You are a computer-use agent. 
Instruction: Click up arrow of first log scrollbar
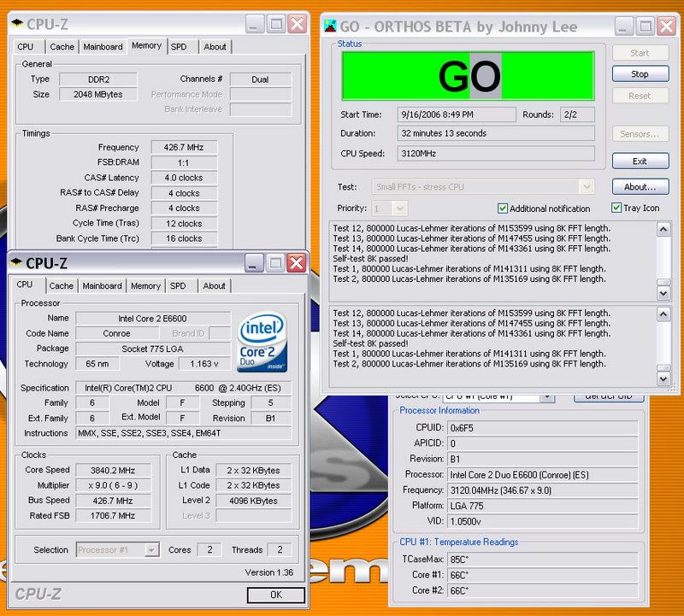[663, 229]
